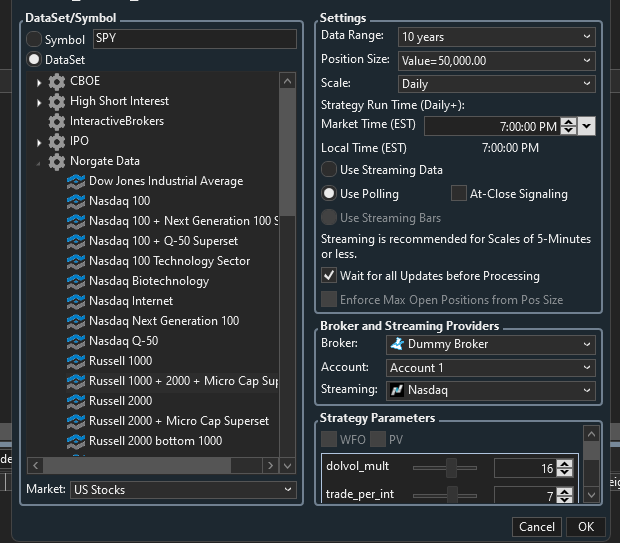Click the OK button

click(586, 527)
